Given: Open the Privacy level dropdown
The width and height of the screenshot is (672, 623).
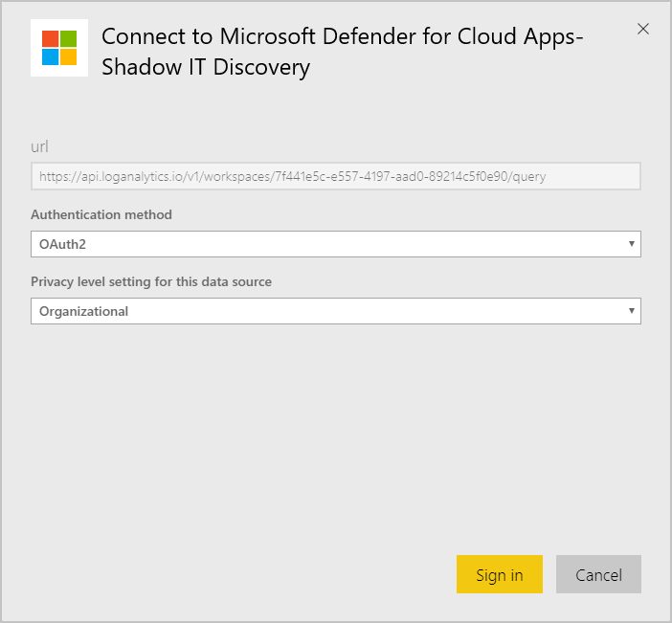Looking at the screenshot, I should [x=335, y=311].
